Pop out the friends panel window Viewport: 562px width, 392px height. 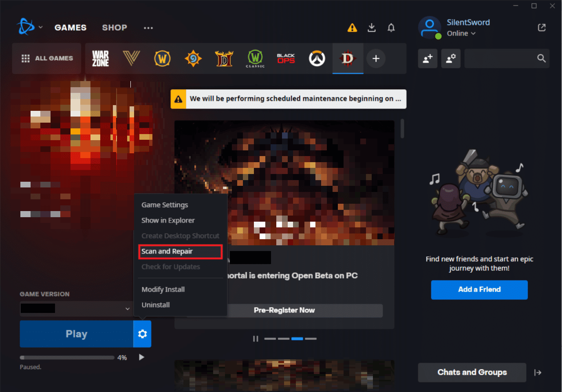[542, 27]
